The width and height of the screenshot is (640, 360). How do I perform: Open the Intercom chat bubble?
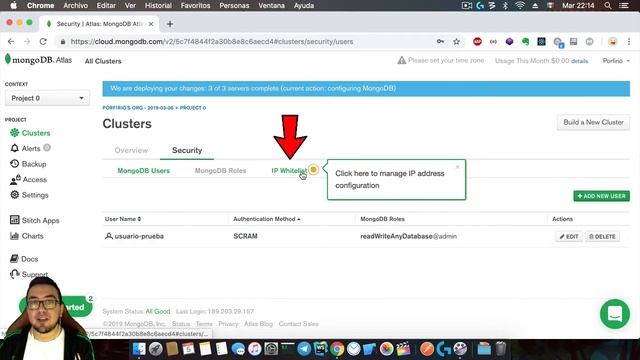tap(615, 314)
